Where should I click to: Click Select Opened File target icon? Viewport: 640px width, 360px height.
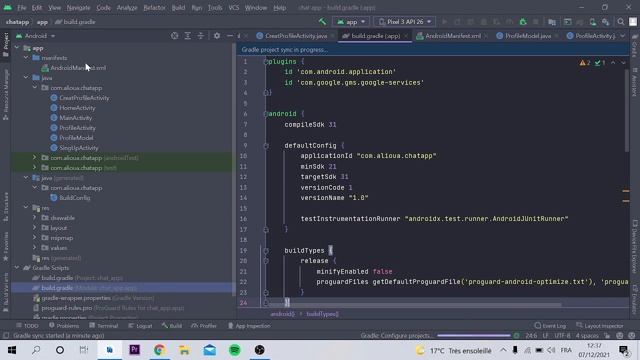(x=174, y=36)
